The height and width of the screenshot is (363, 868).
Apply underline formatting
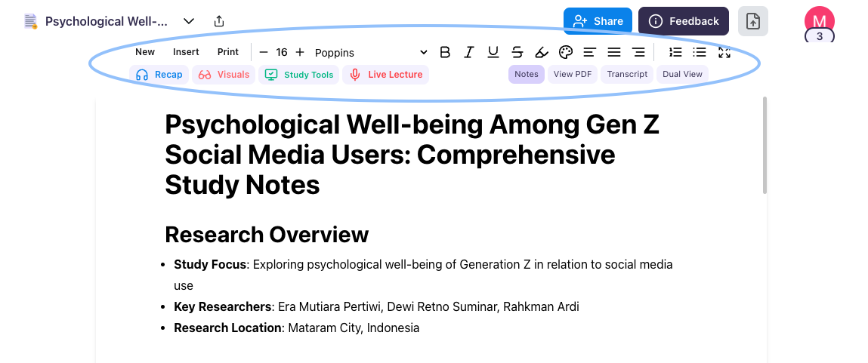pyautogui.click(x=493, y=53)
